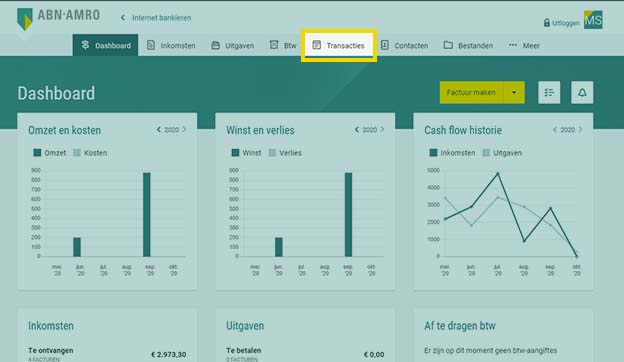624x362 pixels.
Task: Expand the Factuur maken dropdown arrow
Action: click(514, 93)
